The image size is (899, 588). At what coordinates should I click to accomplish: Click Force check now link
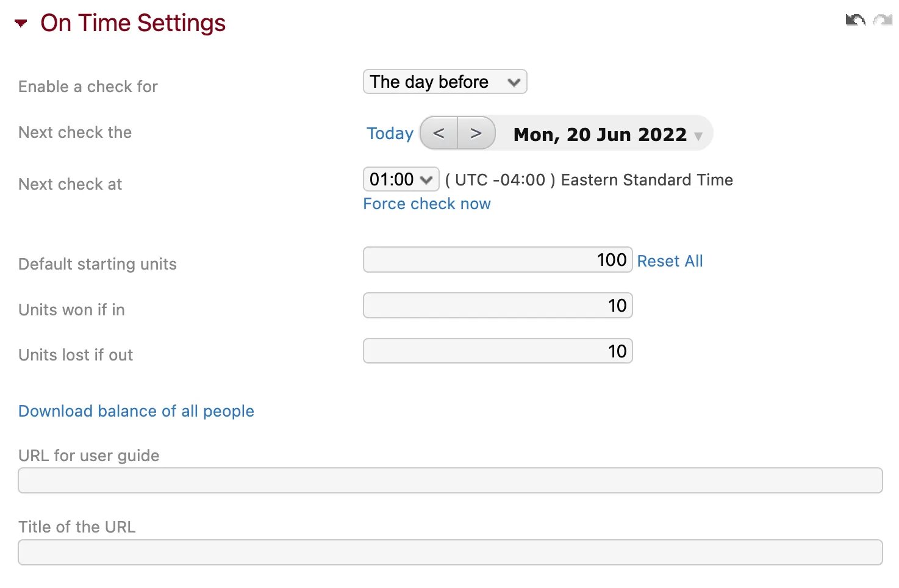(x=427, y=204)
